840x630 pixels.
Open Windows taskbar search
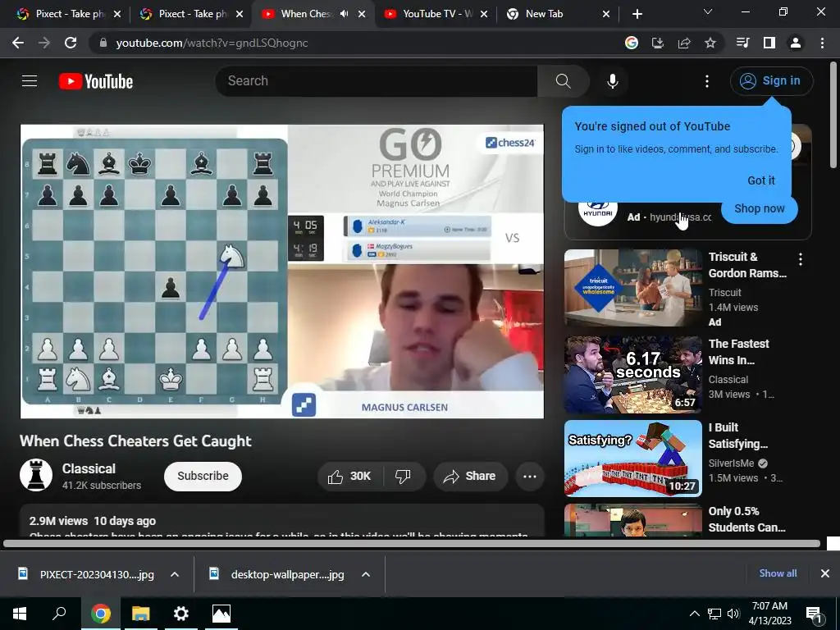pyautogui.click(x=59, y=614)
